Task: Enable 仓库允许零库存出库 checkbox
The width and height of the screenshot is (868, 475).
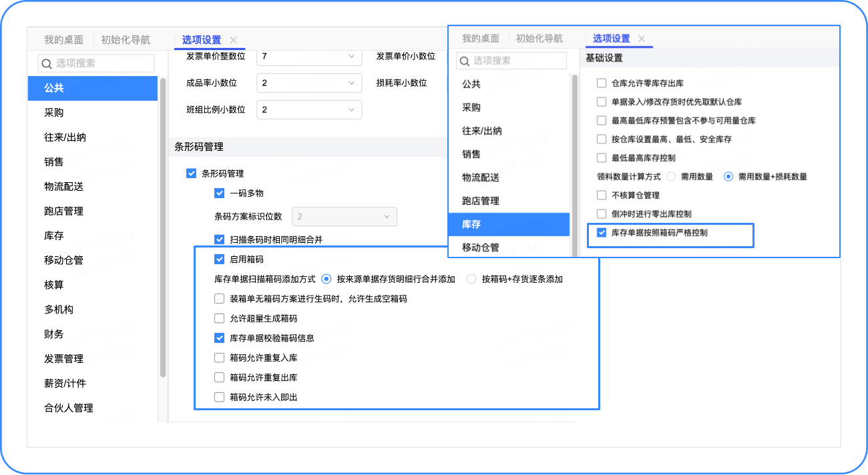Action: [x=602, y=83]
